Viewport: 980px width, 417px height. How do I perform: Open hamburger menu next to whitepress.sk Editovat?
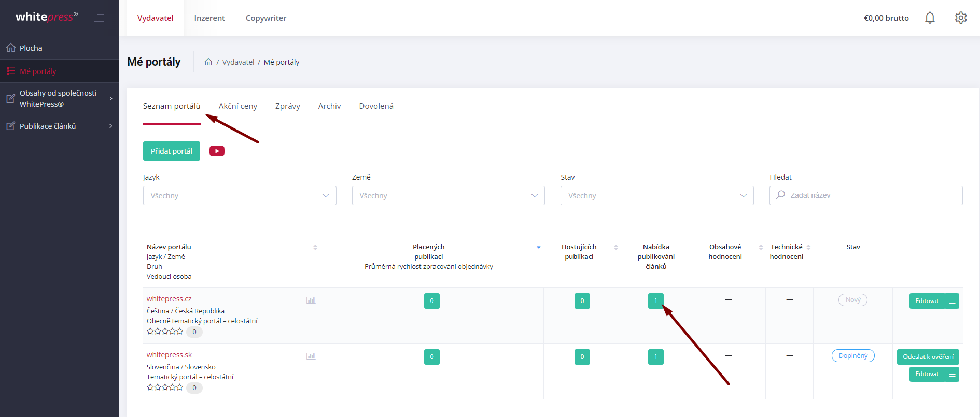[953, 374]
